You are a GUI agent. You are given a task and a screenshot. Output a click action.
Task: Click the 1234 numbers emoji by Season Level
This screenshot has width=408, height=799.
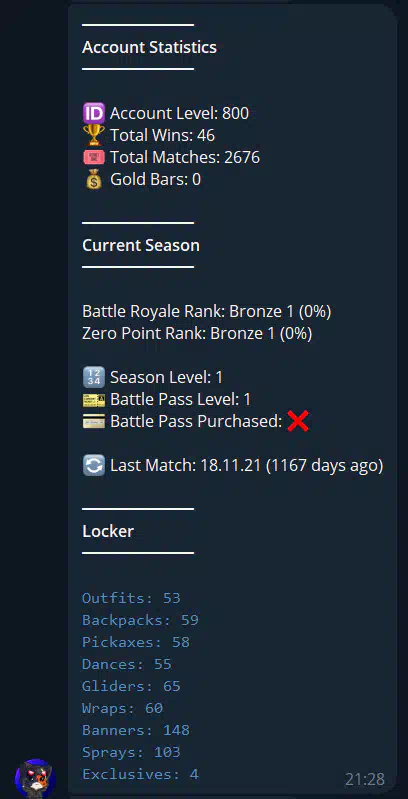(x=94, y=378)
